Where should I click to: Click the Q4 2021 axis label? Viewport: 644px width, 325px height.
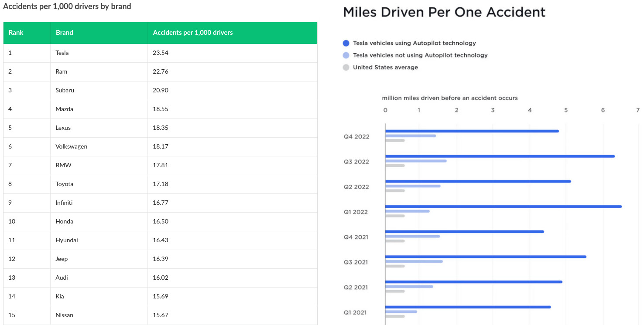tap(356, 237)
